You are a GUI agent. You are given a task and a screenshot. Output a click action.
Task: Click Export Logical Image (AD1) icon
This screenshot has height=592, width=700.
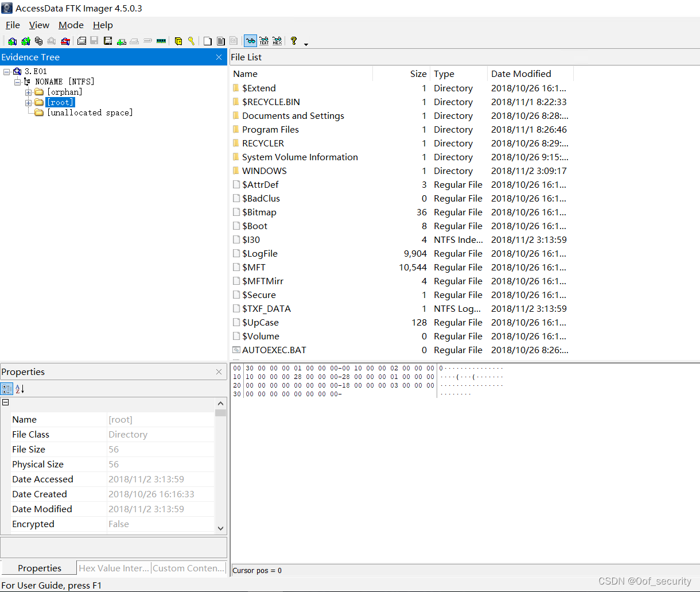tap(108, 41)
